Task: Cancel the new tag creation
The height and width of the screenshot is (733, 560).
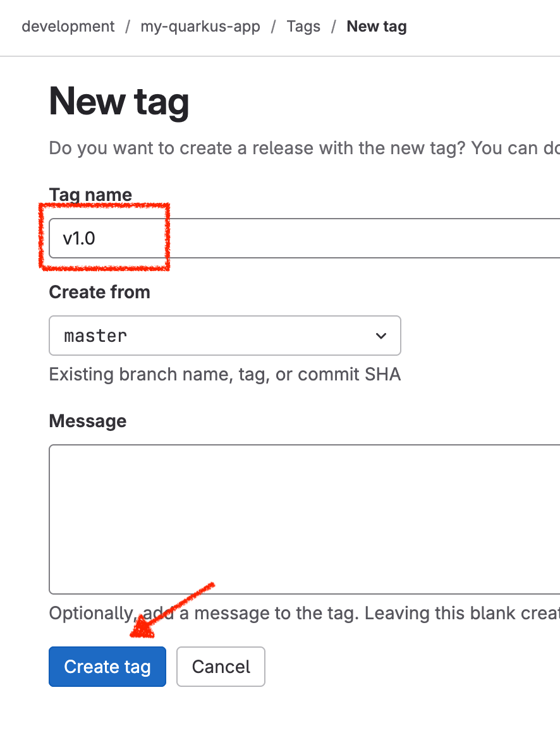Action: [x=221, y=667]
